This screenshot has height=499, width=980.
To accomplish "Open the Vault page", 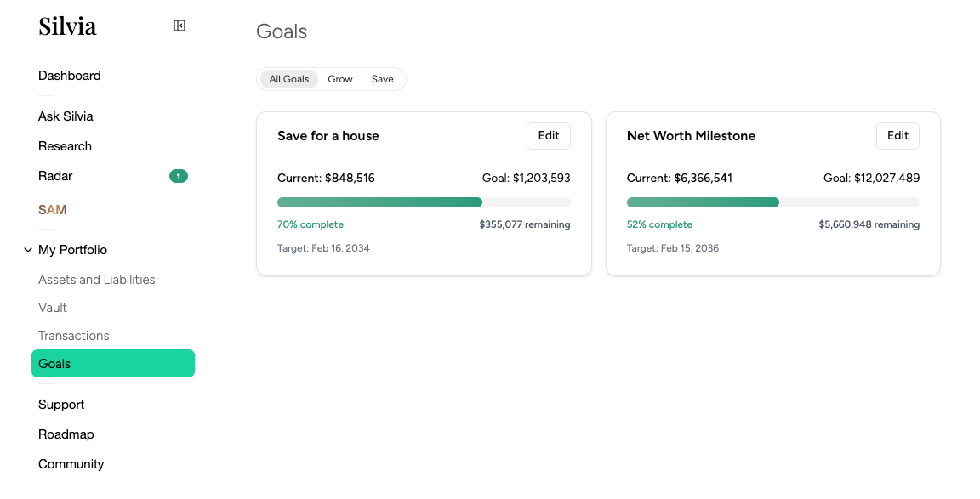I will (x=53, y=308).
